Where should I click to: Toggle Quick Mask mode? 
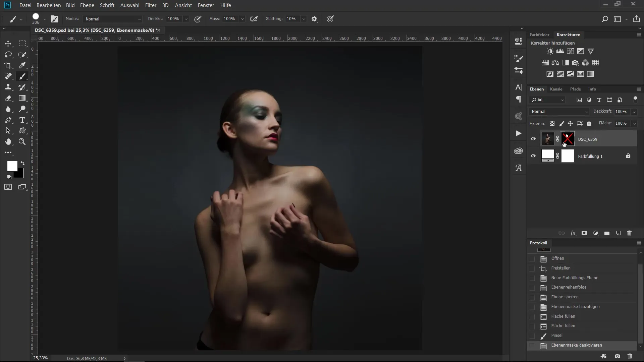point(8,187)
